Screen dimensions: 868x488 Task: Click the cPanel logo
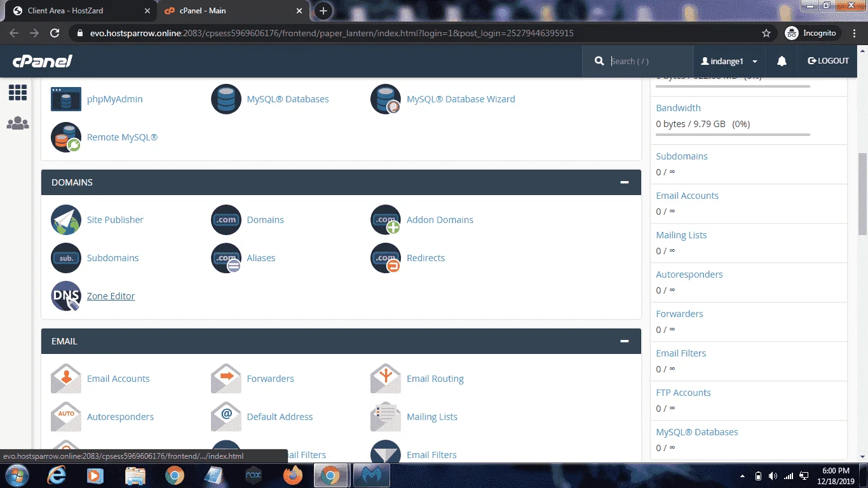(x=43, y=61)
